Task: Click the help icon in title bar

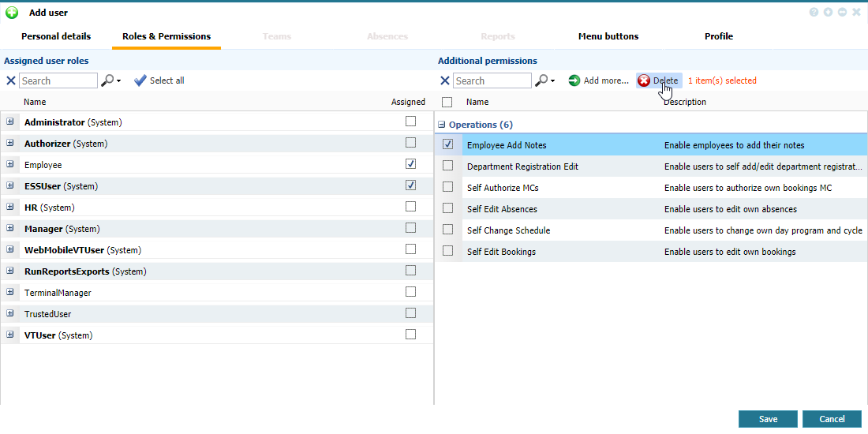Action: click(x=814, y=13)
